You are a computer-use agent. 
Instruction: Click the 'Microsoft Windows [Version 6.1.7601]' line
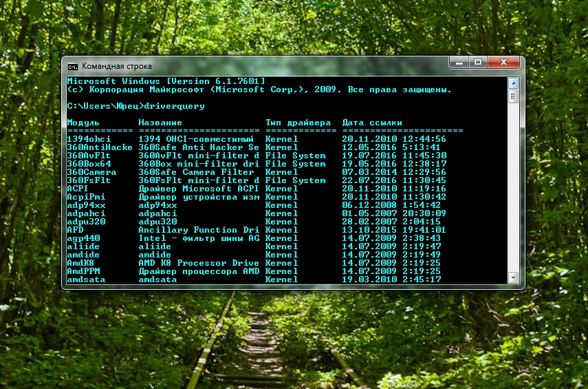(x=166, y=81)
